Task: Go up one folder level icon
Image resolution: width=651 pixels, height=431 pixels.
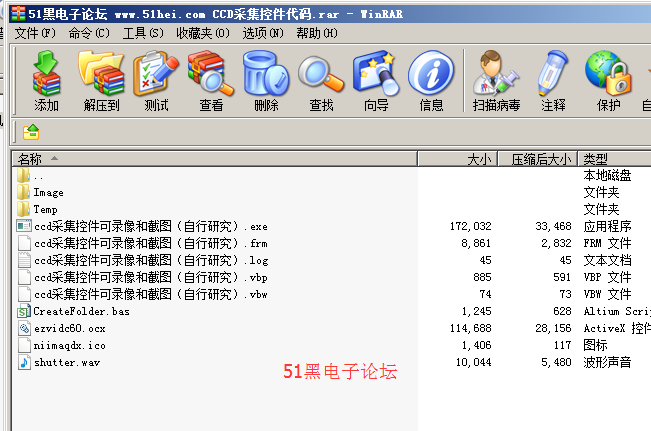Action: 31,132
